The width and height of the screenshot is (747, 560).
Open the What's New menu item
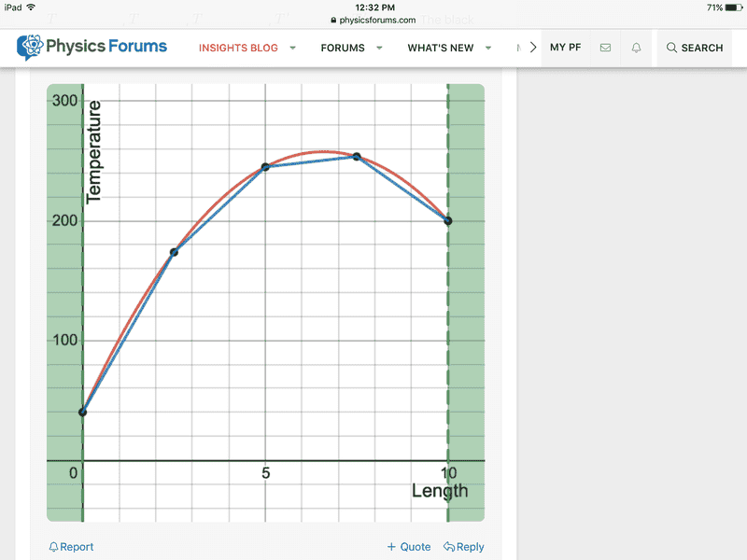(441, 49)
